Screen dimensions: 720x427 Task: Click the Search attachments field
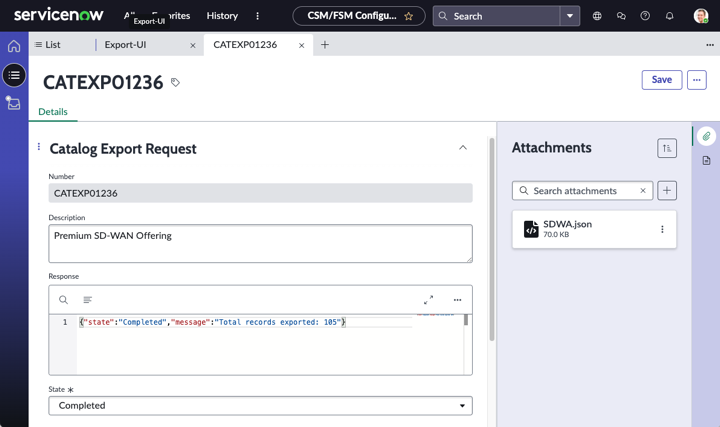[582, 191]
